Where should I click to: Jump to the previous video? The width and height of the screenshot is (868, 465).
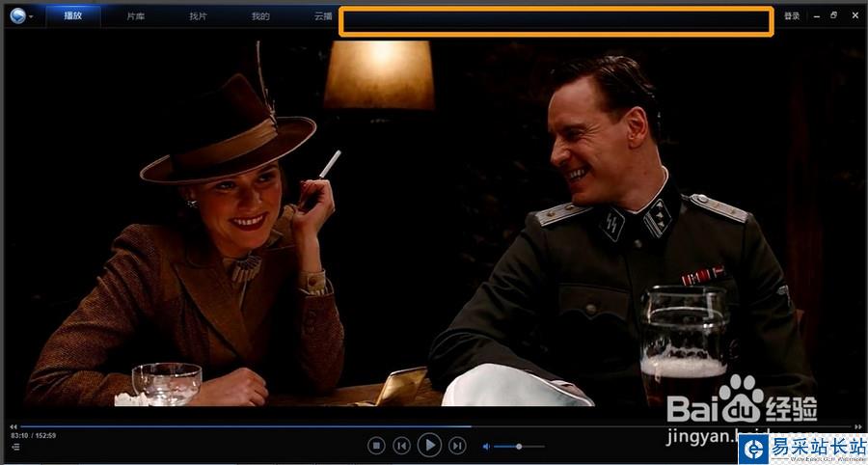click(402, 445)
